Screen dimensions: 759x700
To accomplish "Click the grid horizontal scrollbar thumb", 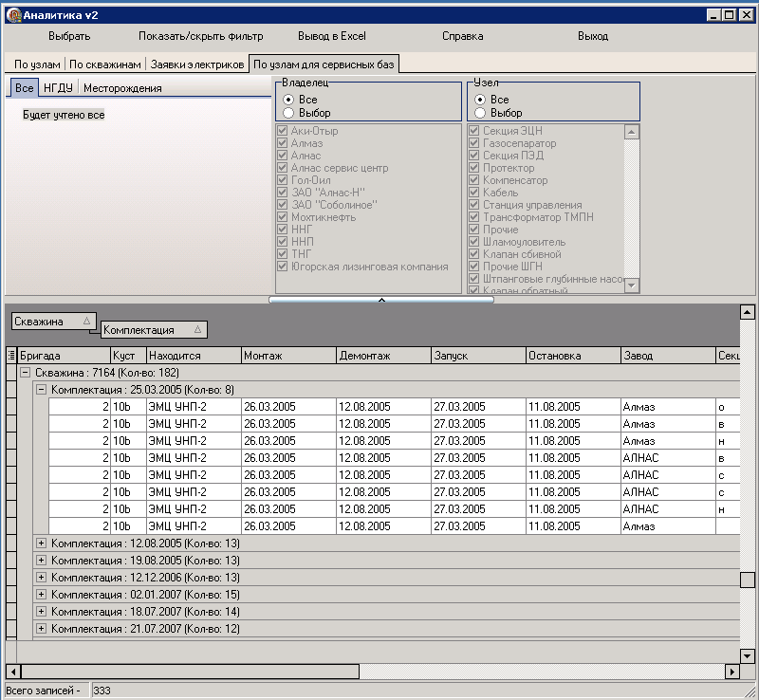I will point(191,672).
